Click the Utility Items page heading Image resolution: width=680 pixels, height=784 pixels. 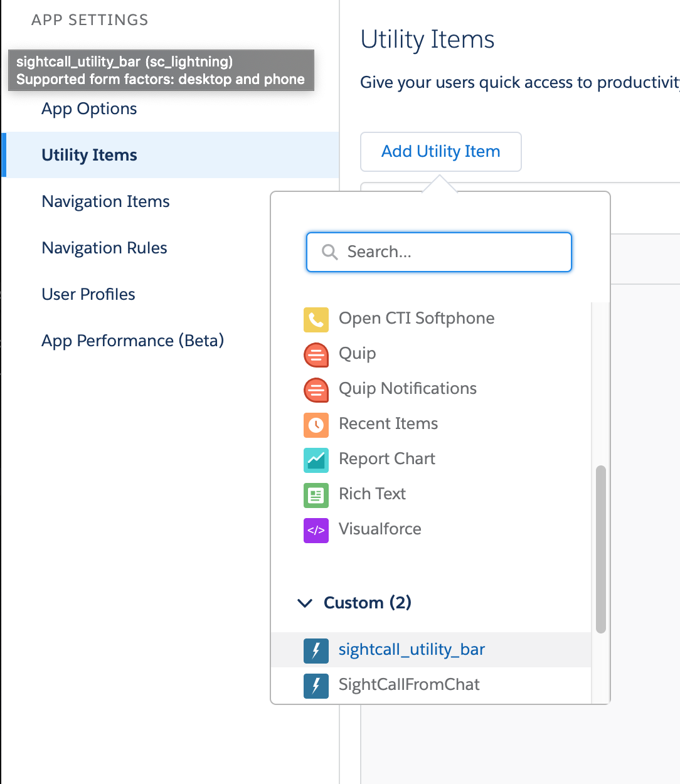(x=428, y=40)
